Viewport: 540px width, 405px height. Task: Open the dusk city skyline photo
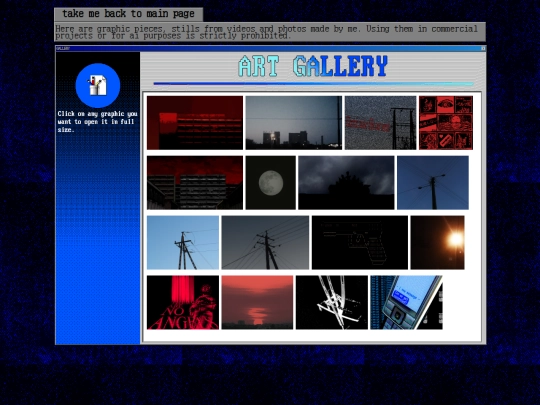[x=294, y=123]
